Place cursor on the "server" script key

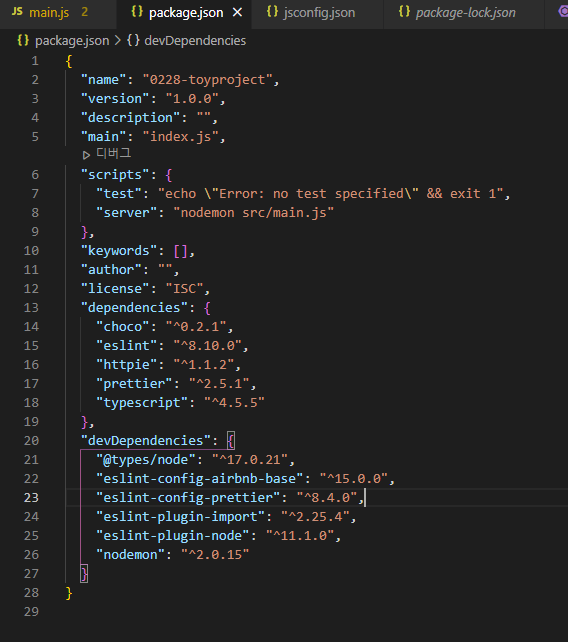point(127,213)
